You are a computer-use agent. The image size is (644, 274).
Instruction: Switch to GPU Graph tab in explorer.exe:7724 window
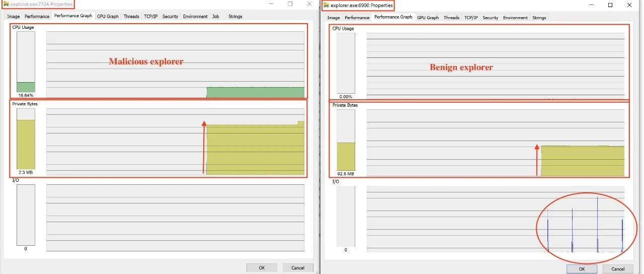(x=108, y=16)
